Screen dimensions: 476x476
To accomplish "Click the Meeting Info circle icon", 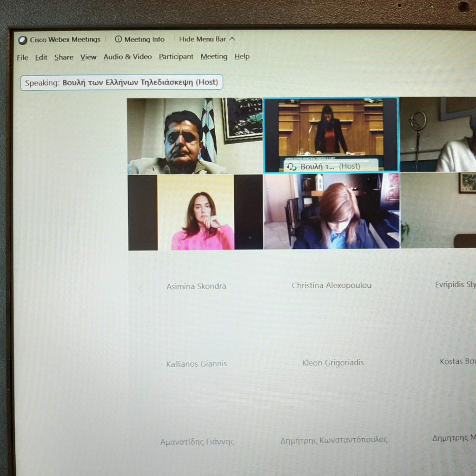I will (119, 40).
